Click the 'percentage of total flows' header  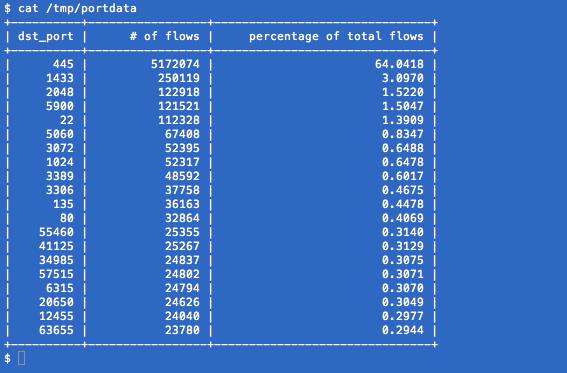pyautogui.click(x=336, y=37)
